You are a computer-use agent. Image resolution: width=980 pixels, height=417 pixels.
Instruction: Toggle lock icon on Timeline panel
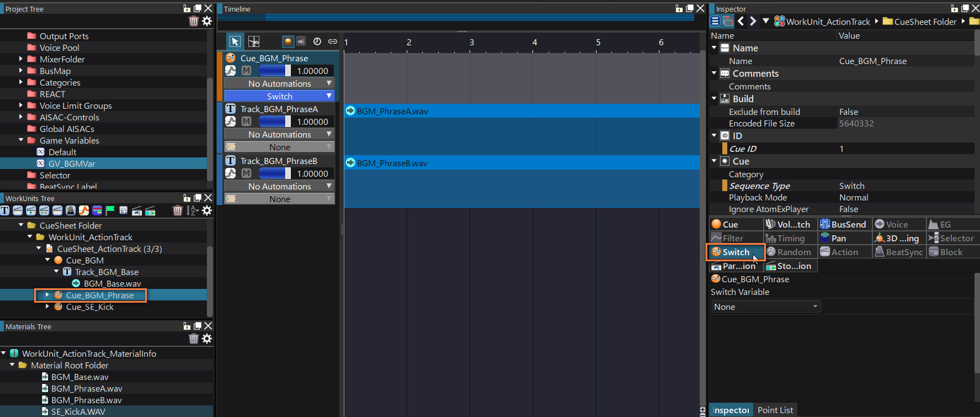[x=679, y=8]
